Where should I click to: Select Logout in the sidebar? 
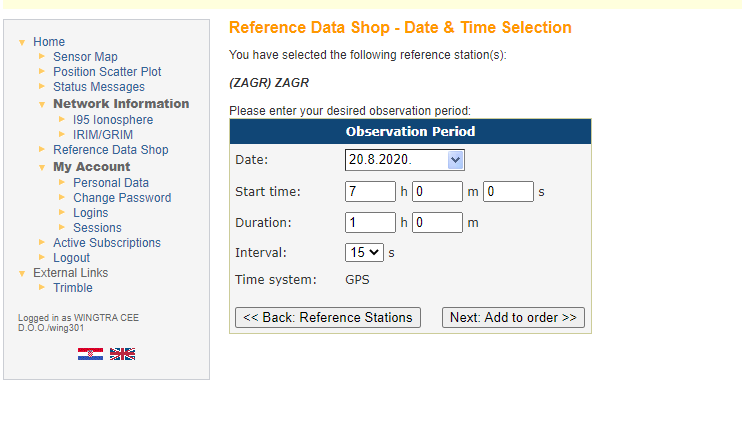[x=71, y=258]
